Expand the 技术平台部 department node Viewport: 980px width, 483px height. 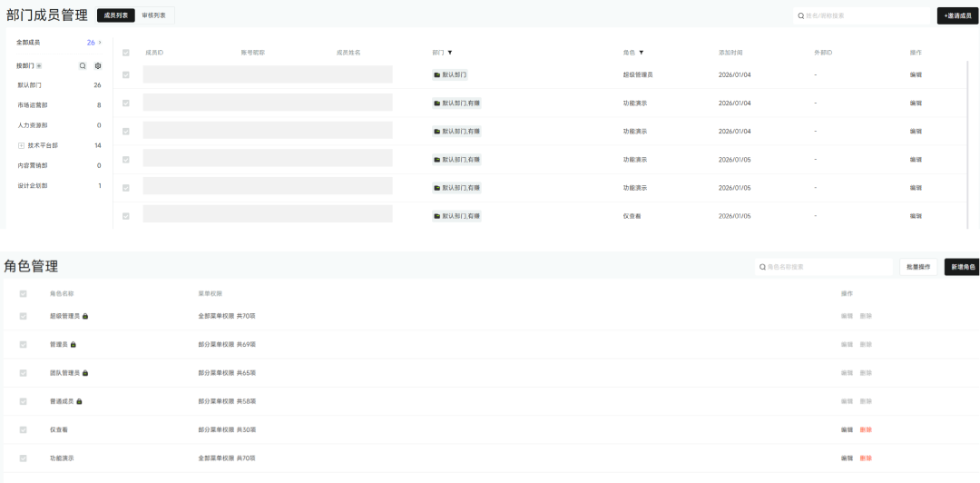(21, 145)
